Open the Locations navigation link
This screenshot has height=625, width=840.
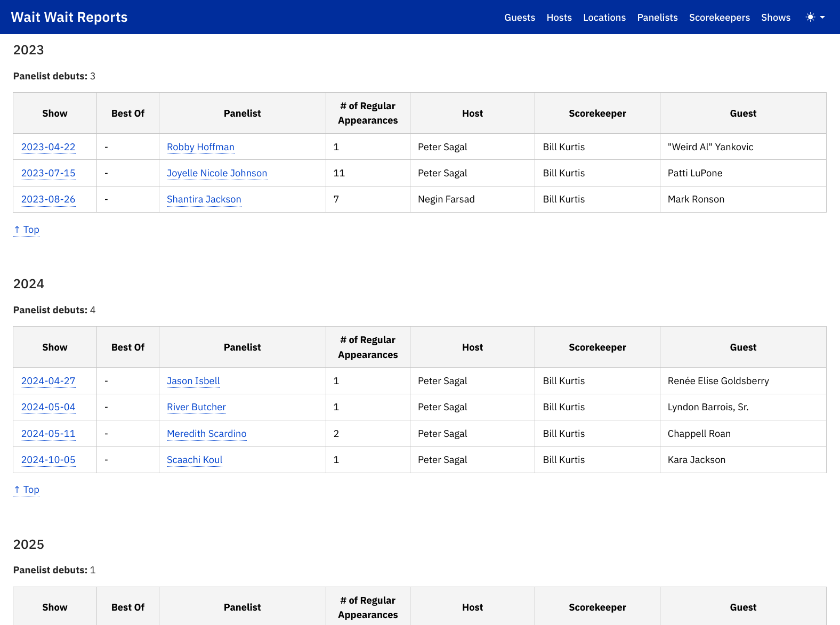(x=604, y=18)
